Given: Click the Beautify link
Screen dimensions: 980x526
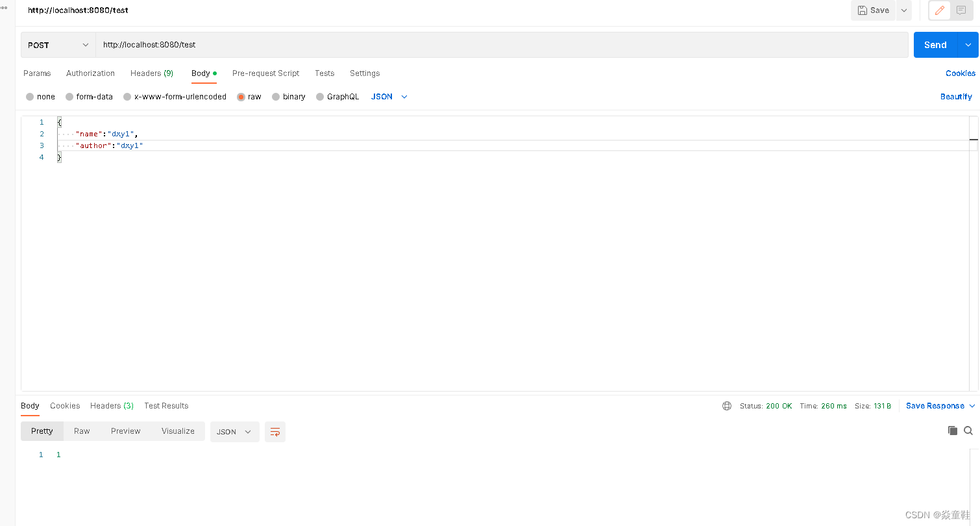Looking at the screenshot, I should (x=956, y=97).
